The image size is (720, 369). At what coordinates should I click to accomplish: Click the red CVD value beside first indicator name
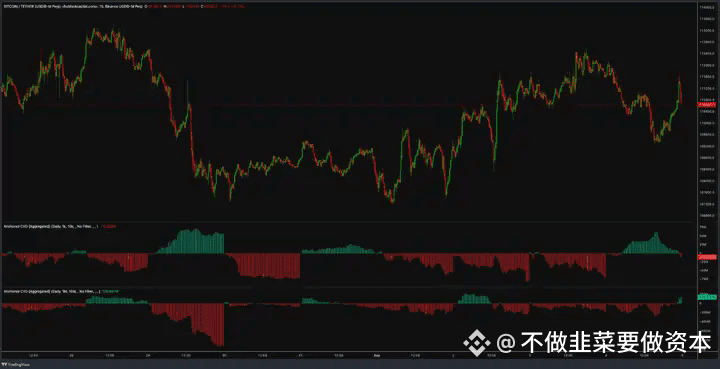tap(109, 226)
